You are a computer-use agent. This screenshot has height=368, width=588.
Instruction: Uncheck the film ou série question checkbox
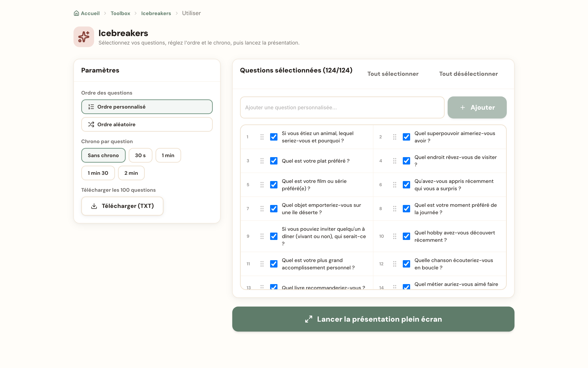[x=274, y=185]
